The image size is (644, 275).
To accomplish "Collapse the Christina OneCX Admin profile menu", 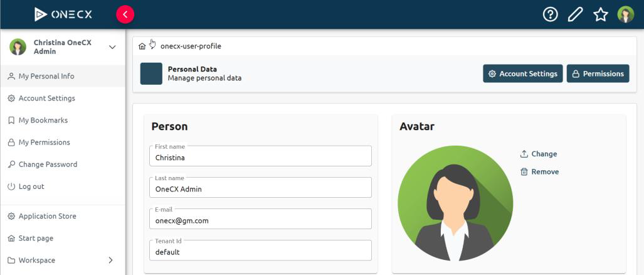I will (x=112, y=47).
